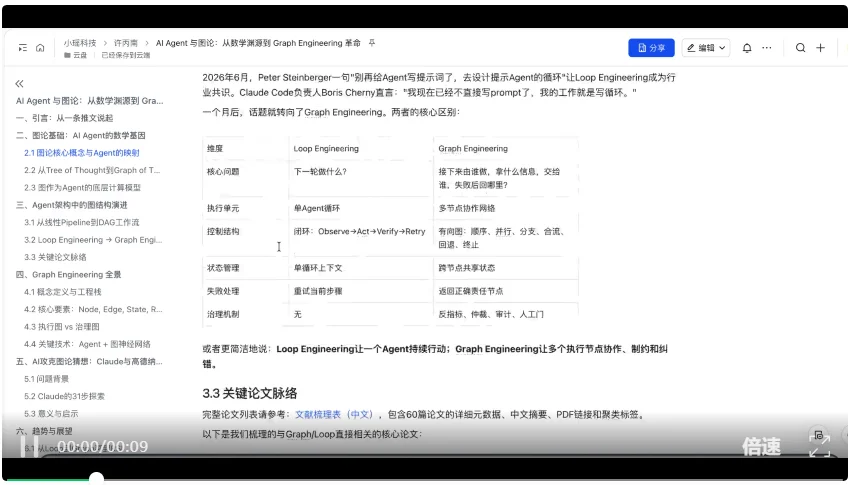
Task: Open notifications bell icon
Action: (x=747, y=48)
